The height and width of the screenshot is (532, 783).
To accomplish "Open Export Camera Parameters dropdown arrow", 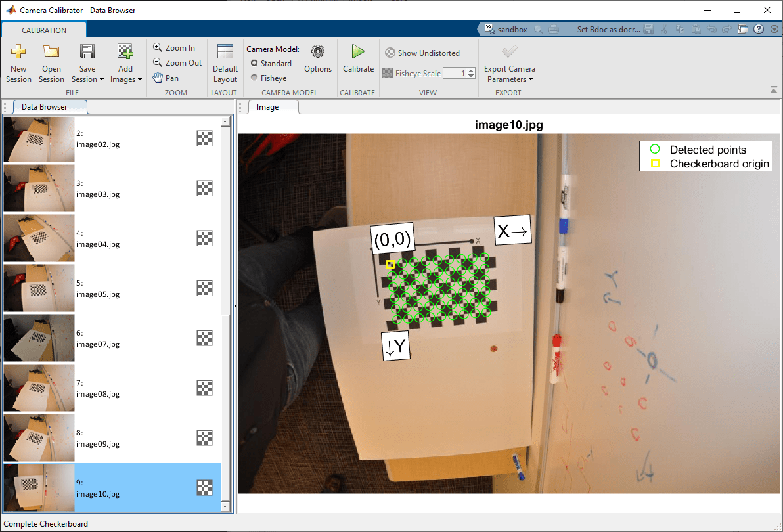I will click(x=531, y=79).
